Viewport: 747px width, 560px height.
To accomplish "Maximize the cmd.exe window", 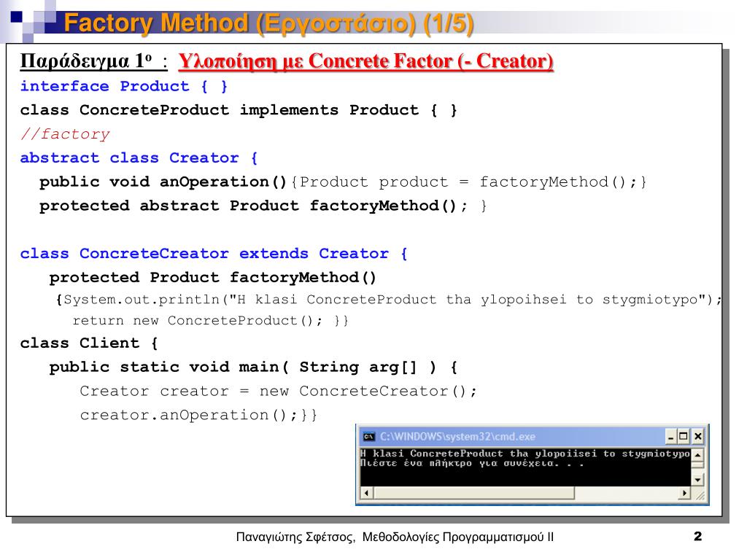I will click(x=684, y=436).
